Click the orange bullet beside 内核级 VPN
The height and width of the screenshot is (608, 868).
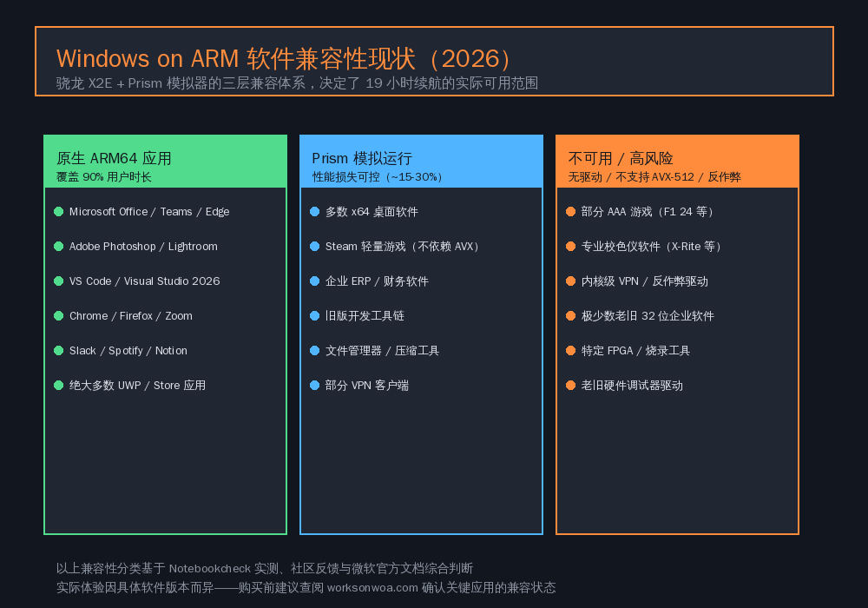(x=571, y=281)
